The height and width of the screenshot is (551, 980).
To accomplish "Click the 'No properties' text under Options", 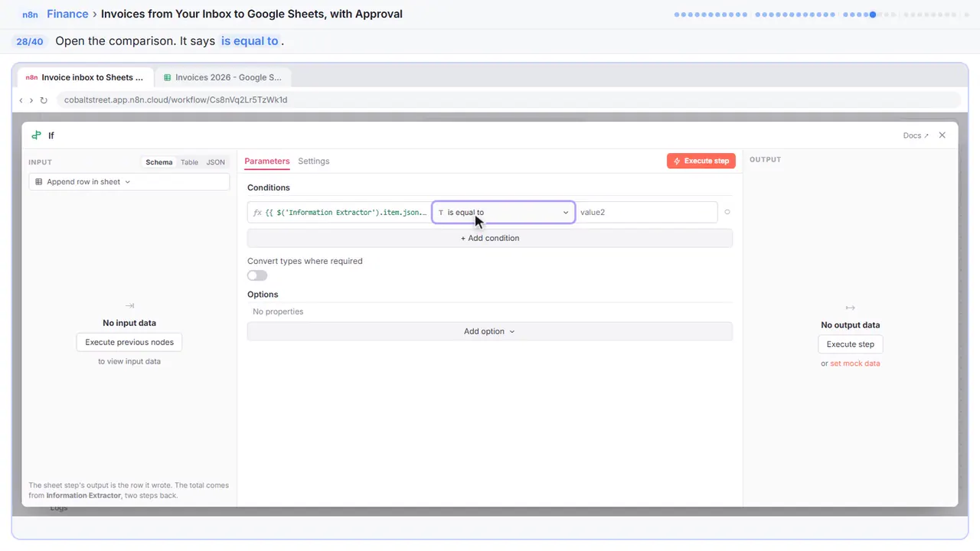I will (278, 311).
